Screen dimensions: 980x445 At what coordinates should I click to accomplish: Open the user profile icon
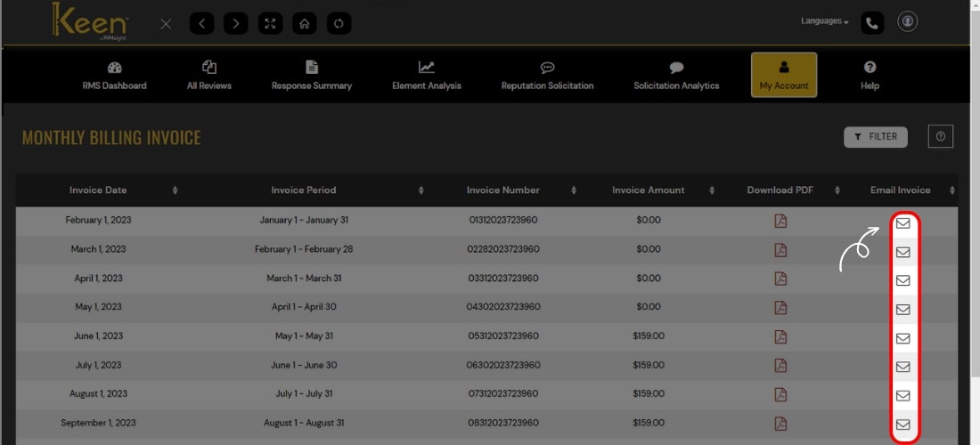pyautogui.click(x=907, y=22)
